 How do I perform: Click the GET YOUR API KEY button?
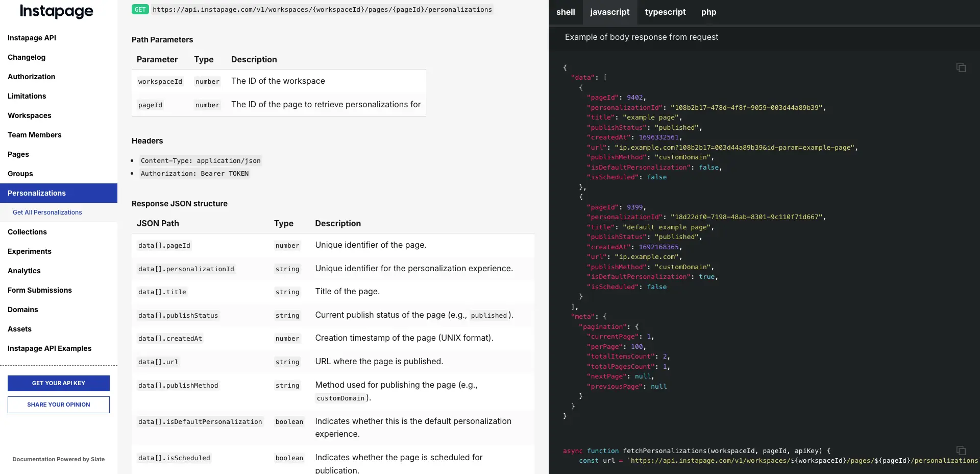point(58,383)
